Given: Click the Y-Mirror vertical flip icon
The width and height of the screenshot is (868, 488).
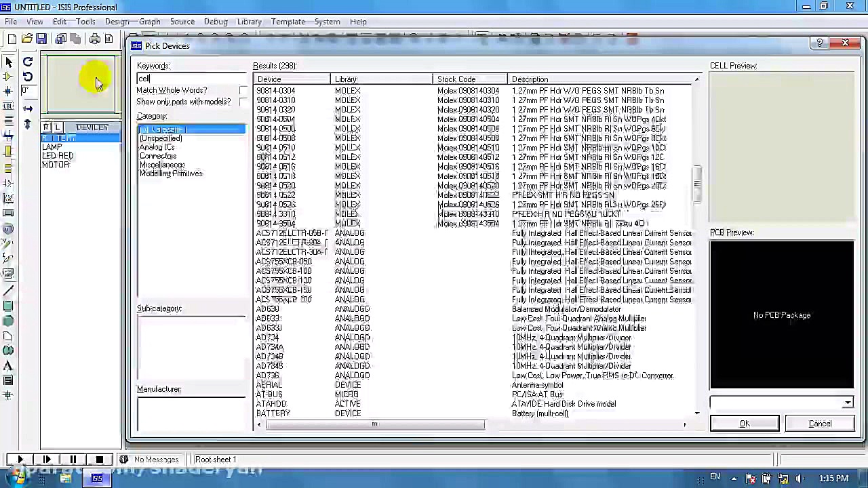Looking at the screenshot, I should coord(28,123).
